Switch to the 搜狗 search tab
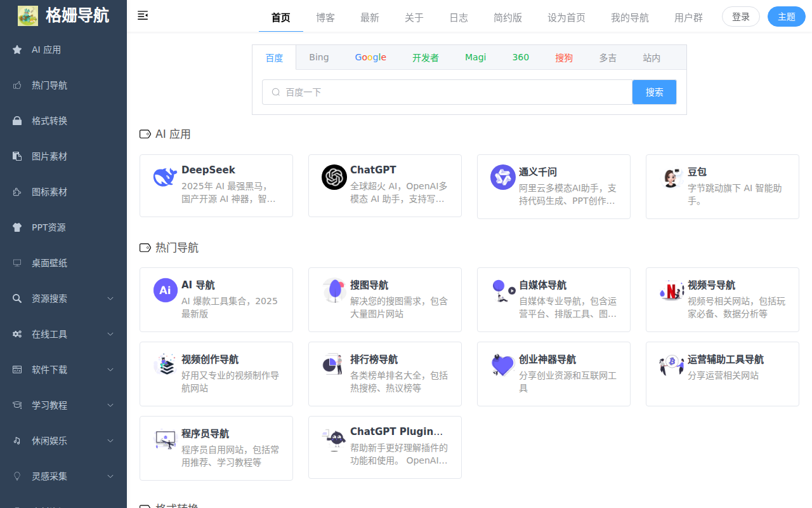This screenshot has width=812, height=508. 564,57
